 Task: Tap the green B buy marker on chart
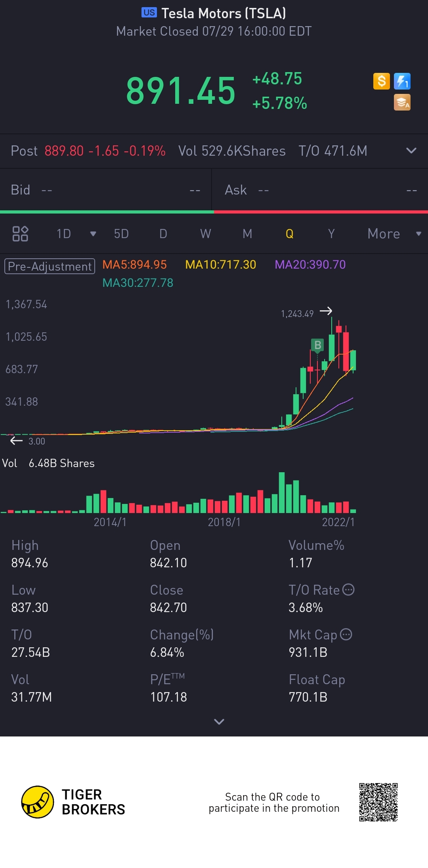[317, 345]
